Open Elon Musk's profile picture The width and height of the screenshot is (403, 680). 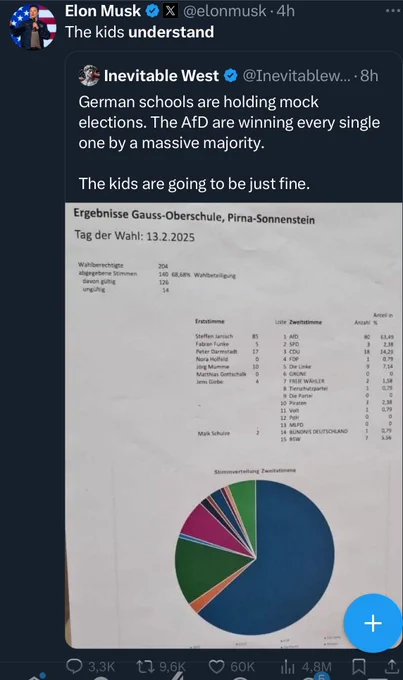pos(33,26)
